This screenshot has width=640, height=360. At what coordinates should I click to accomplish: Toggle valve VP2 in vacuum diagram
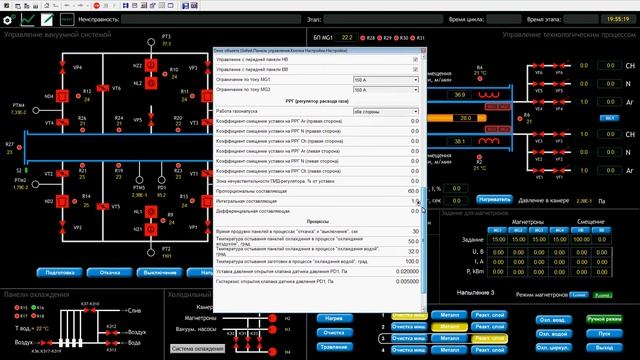(62, 227)
